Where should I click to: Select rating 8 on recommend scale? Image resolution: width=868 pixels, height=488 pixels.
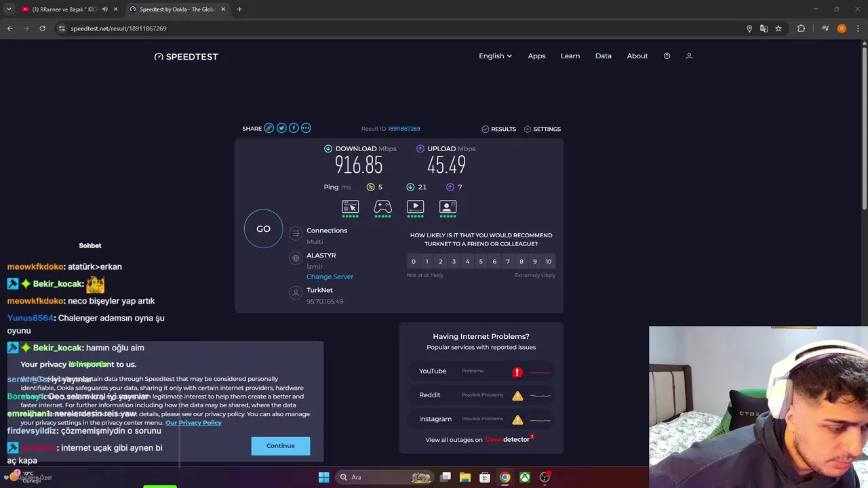click(521, 262)
